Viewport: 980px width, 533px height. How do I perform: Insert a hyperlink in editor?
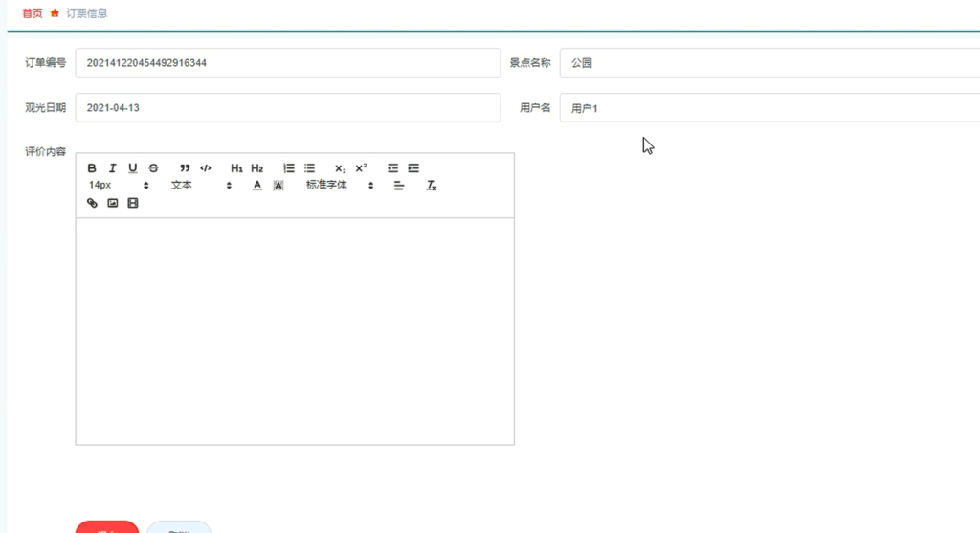[92, 203]
